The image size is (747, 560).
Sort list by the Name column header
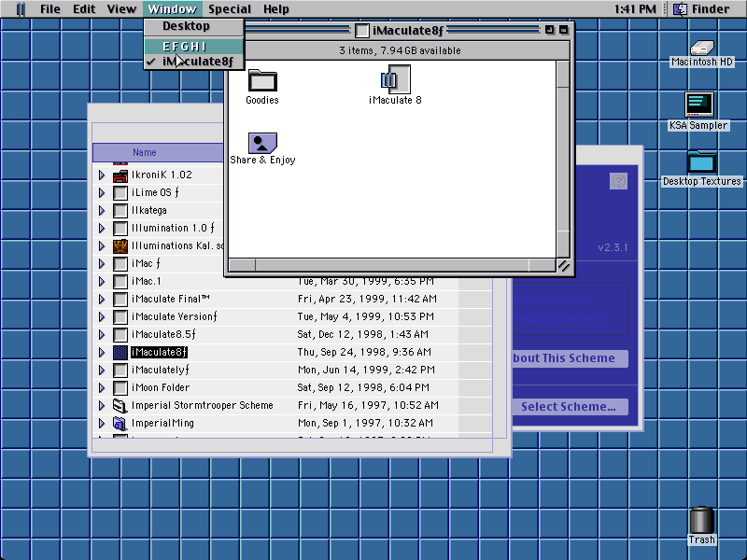(158, 152)
